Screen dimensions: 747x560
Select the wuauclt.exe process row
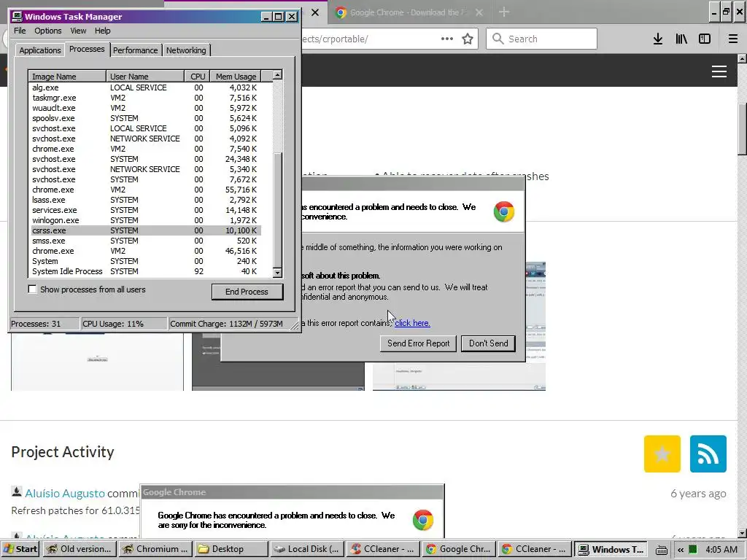[145, 108]
